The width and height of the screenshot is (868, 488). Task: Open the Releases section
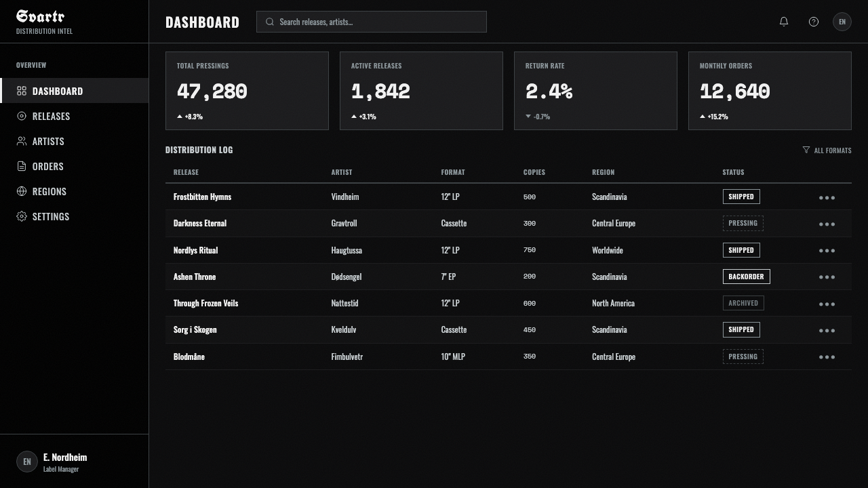click(x=75, y=116)
